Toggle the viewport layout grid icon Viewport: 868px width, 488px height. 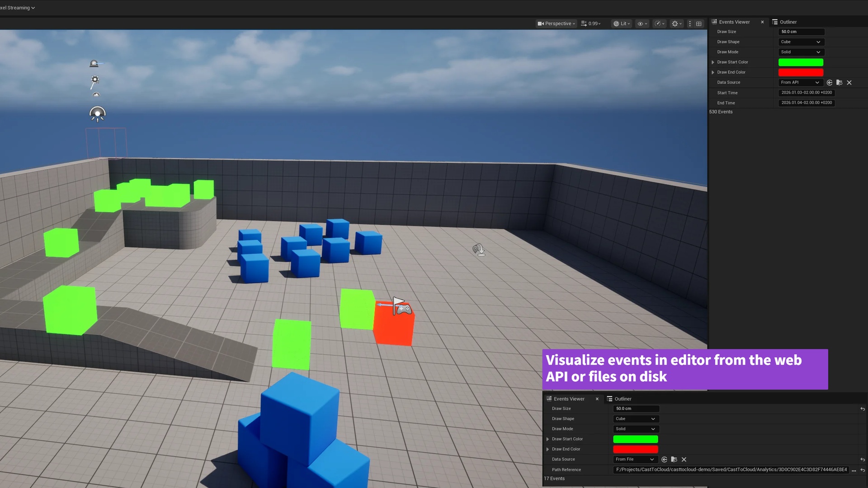699,23
